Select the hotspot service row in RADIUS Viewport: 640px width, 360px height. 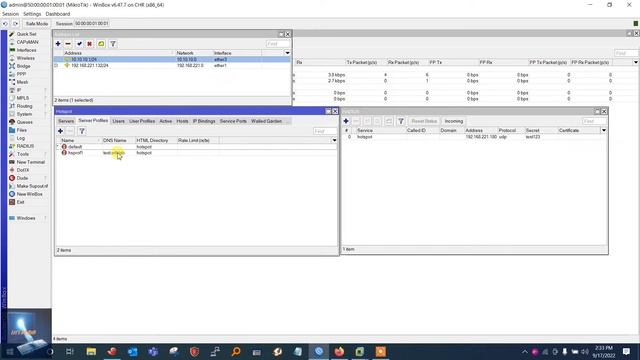point(474,137)
